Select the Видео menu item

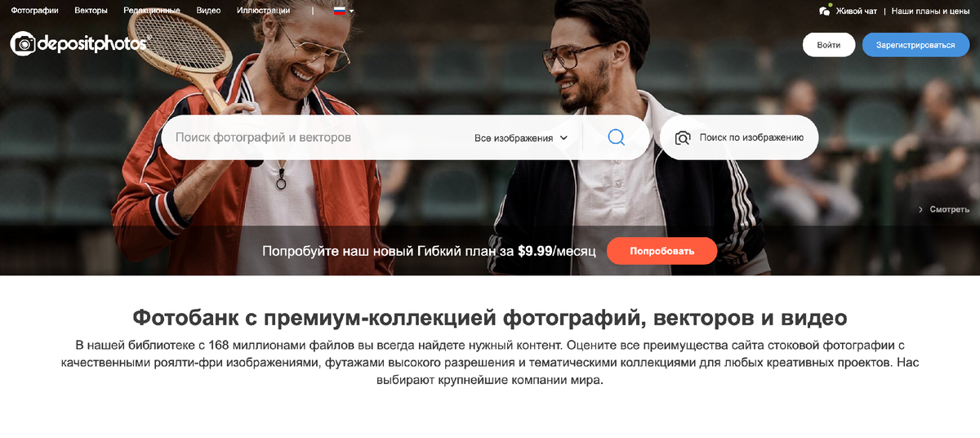208,11
